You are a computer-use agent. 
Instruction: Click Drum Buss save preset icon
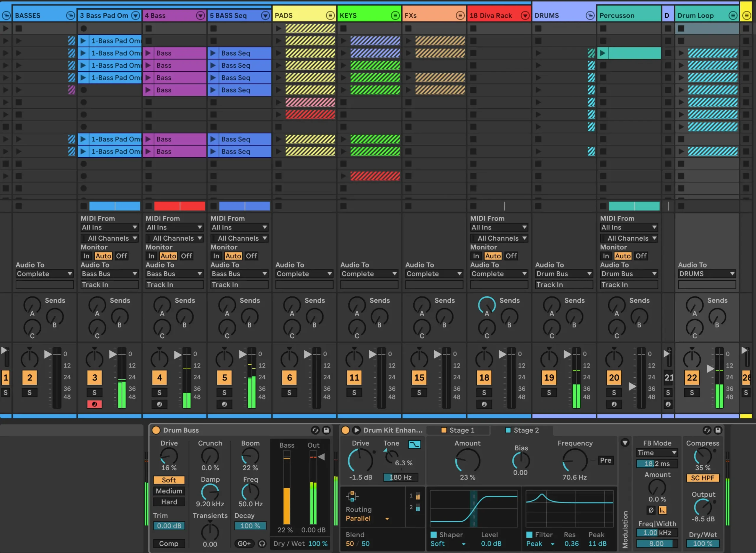coord(326,430)
